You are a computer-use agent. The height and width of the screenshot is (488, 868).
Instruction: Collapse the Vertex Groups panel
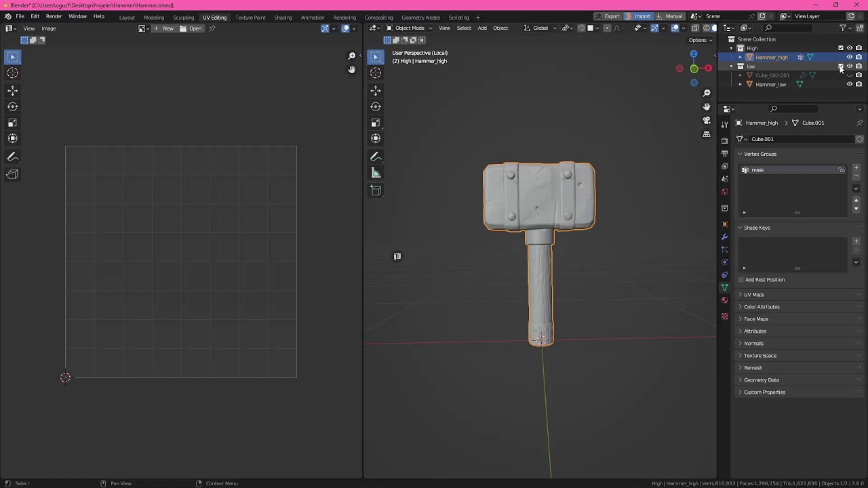[740, 154]
